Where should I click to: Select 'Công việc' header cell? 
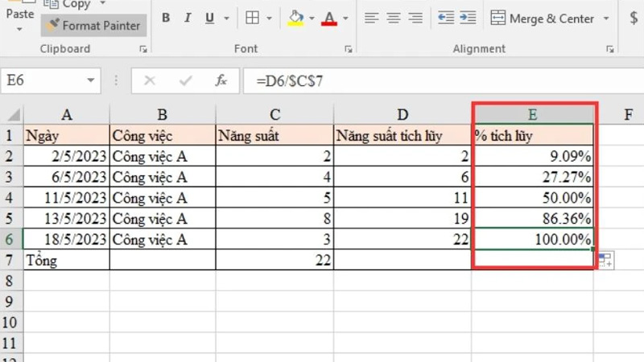163,135
